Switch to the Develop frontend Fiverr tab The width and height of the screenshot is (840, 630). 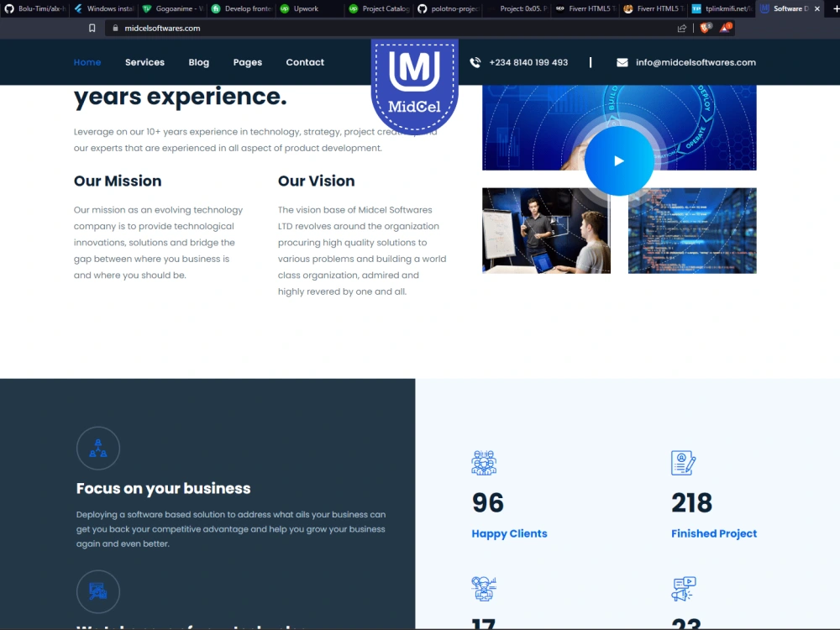[242, 8]
